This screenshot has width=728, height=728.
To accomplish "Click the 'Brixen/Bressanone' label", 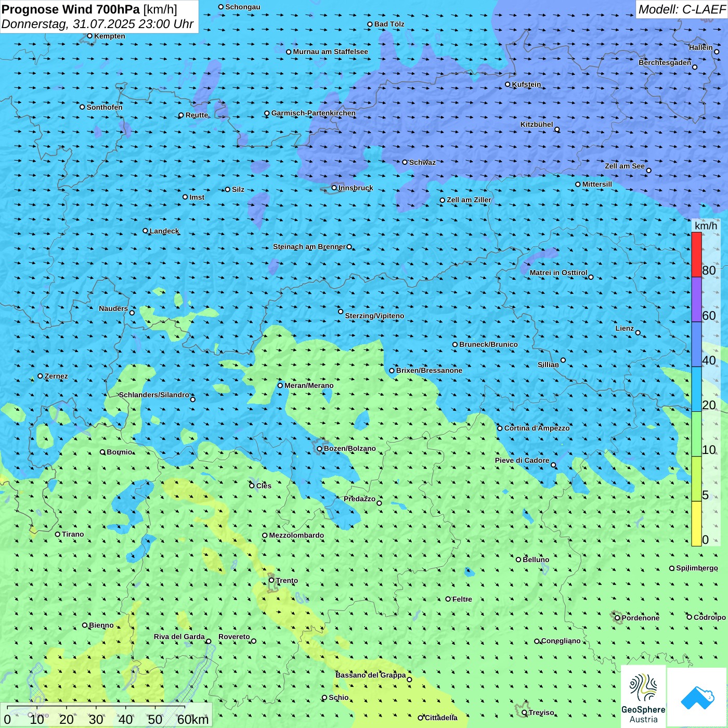I will (429, 370).
